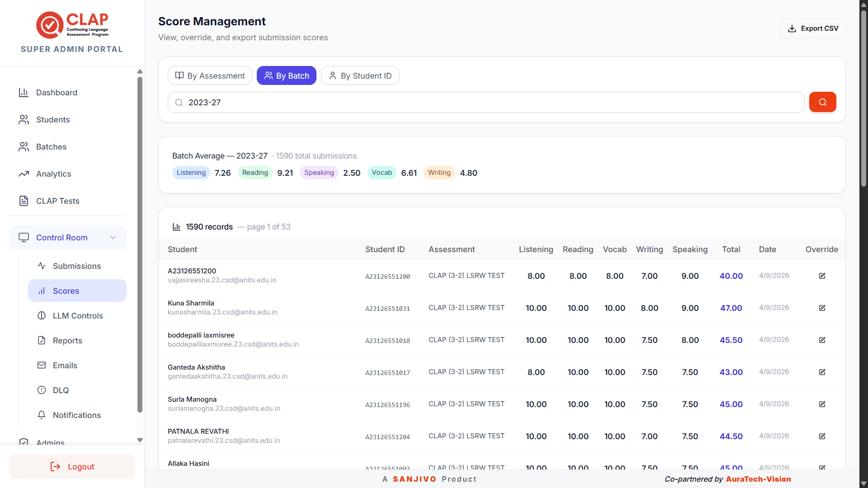Click the Students people icon
Viewport: 868px width, 488px height.
tap(24, 120)
